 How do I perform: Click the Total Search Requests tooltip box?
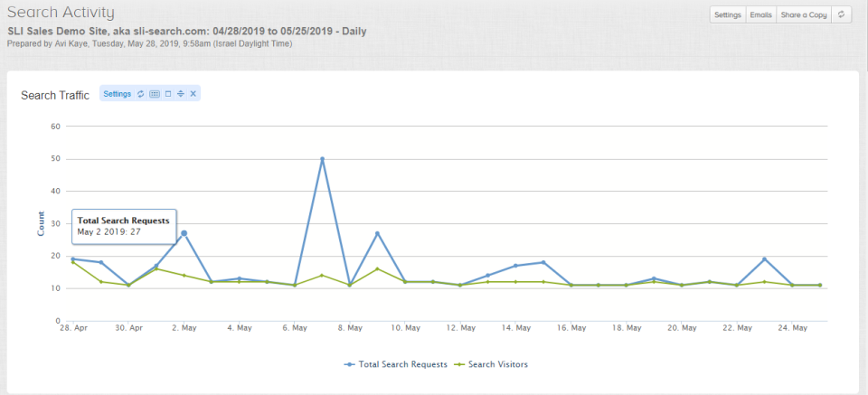[x=124, y=226]
